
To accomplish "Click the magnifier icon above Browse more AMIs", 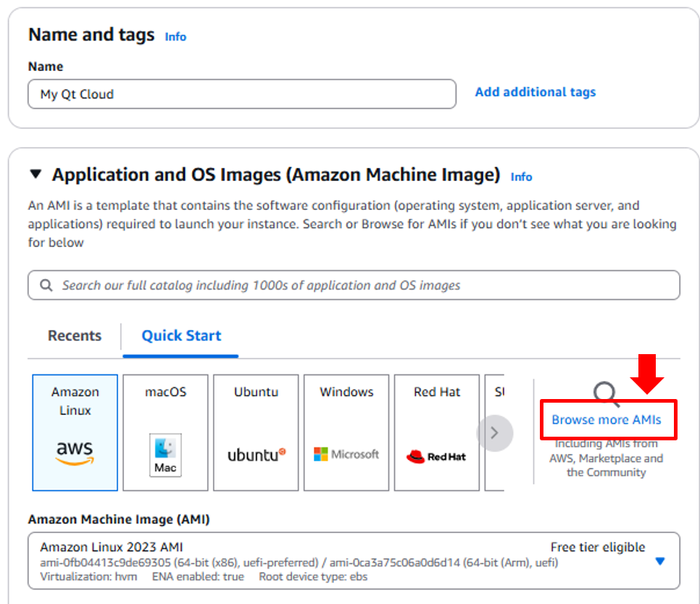I will pyautogui.click(x=606, y=394).
